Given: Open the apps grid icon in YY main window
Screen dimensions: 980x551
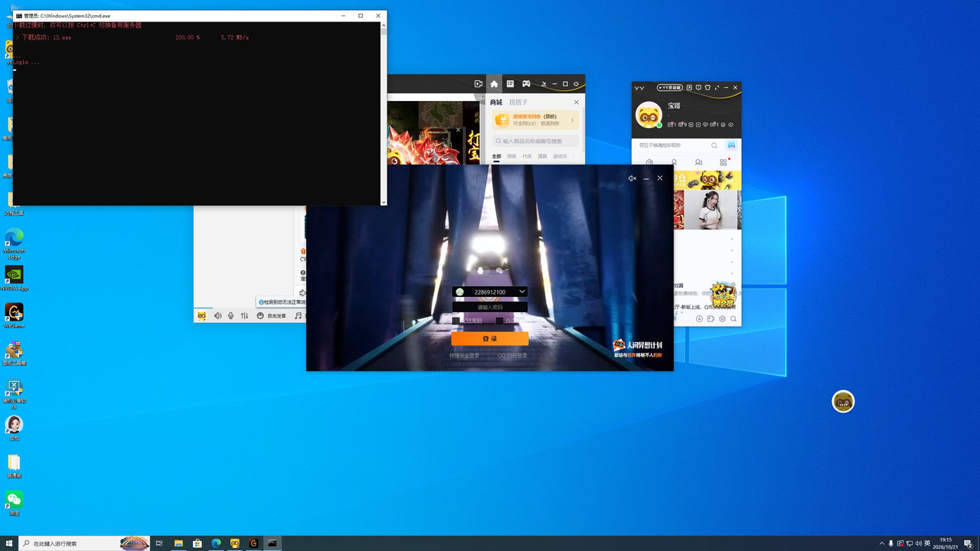Looking at the screenshot, I should (x=724, y=162).
